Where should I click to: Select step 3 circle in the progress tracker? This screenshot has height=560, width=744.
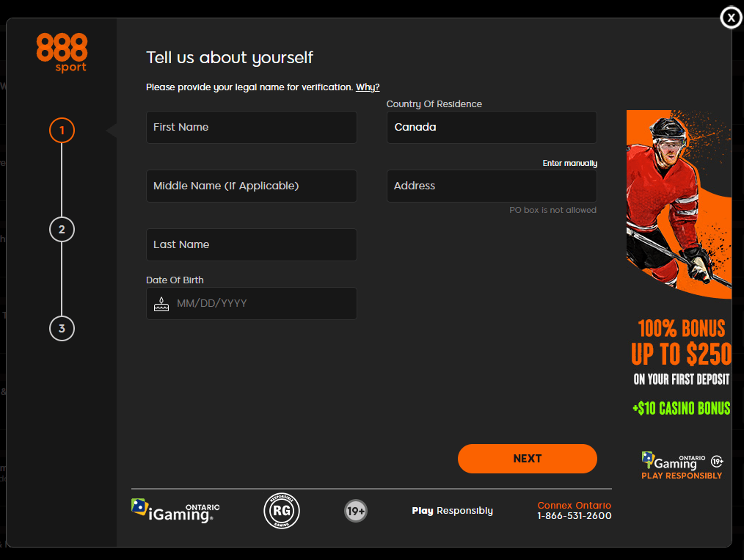pos(62,328)
